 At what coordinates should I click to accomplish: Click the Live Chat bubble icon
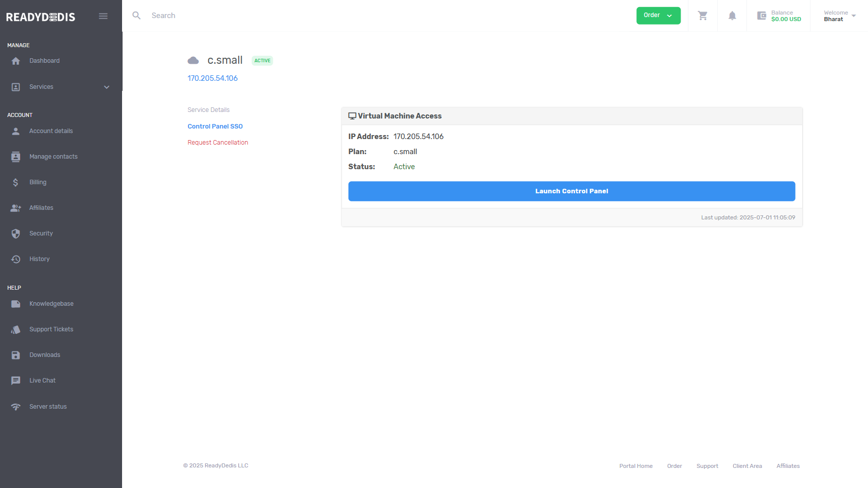pos(16,381)
